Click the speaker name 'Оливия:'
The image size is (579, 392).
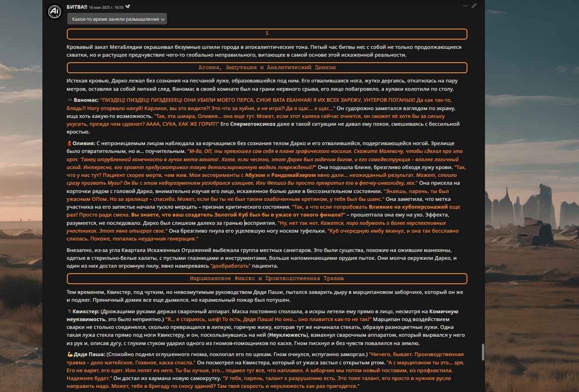point(83,143)
